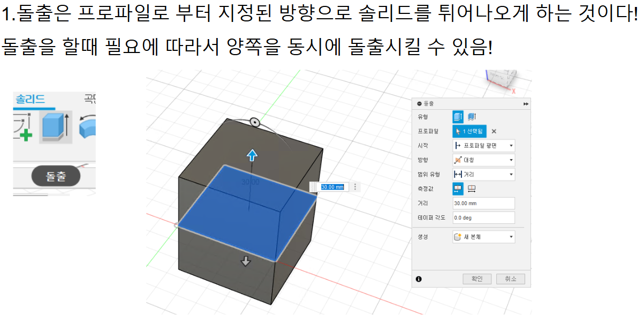The image size is (644, 317).
Task: Click the 거리 input field with 30.00 mm
Action: pyautogui.click(x=484, y=203)
